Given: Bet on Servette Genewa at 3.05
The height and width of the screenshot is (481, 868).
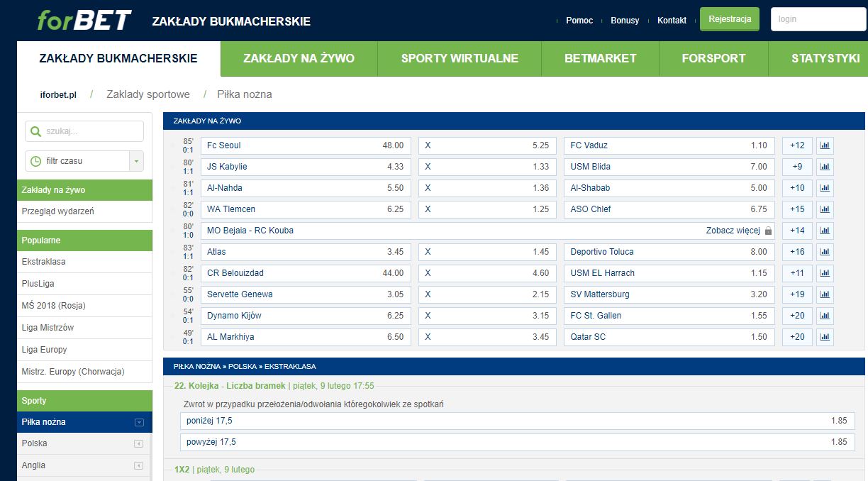Looking at the screenshot, I should (x=306, y=294).
